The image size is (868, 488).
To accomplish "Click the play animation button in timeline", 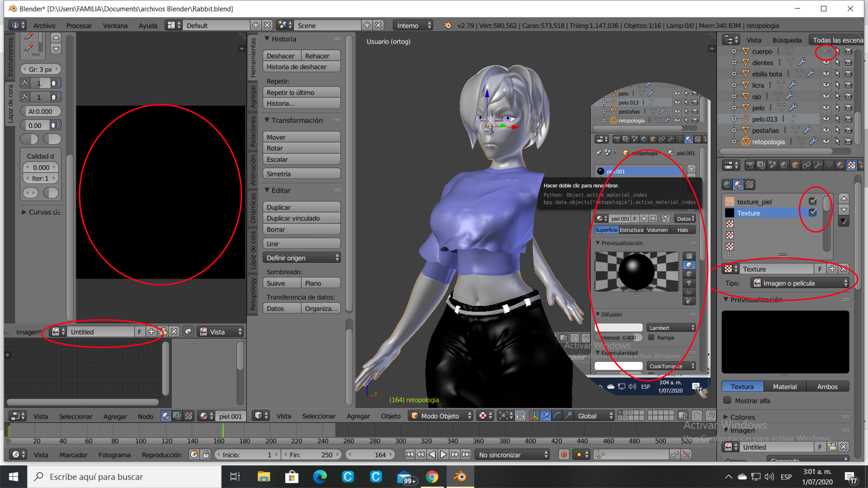I will click(x=443, y=455).
